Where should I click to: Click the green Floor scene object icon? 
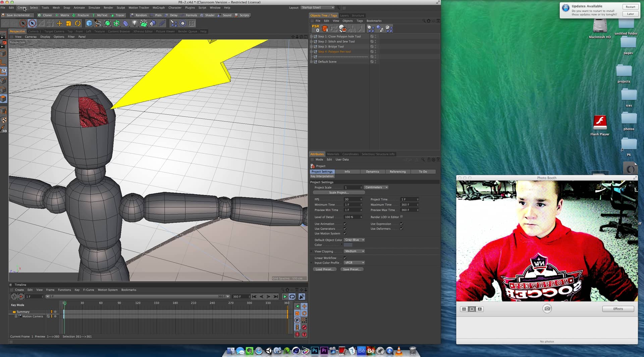[x=144, y=23]
